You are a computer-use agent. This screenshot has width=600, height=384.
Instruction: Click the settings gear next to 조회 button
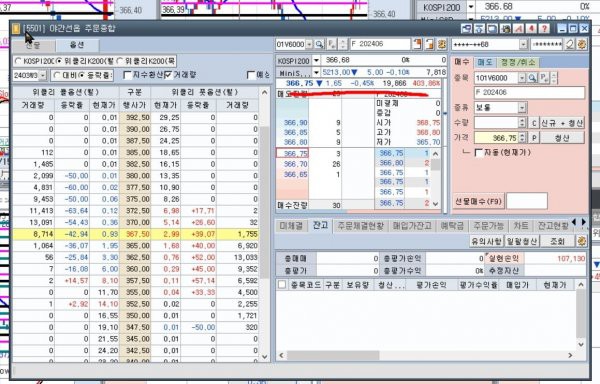581,241
